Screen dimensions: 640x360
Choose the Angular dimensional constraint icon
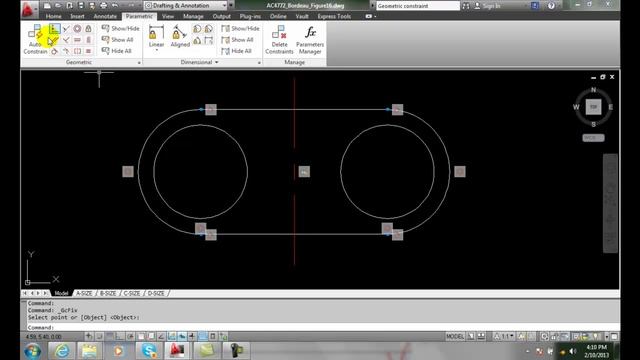click(x=197, y=40)
